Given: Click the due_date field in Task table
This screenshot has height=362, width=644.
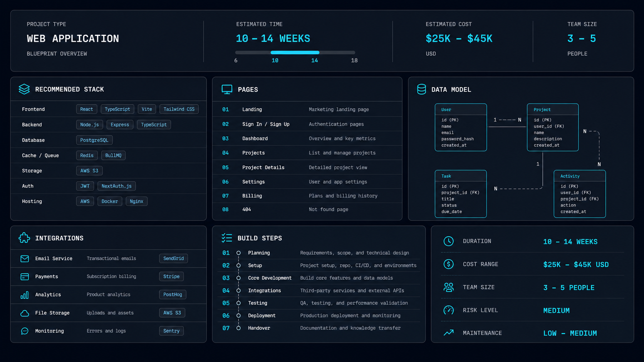Looking at the screenshot, I should tap(451, 212).
